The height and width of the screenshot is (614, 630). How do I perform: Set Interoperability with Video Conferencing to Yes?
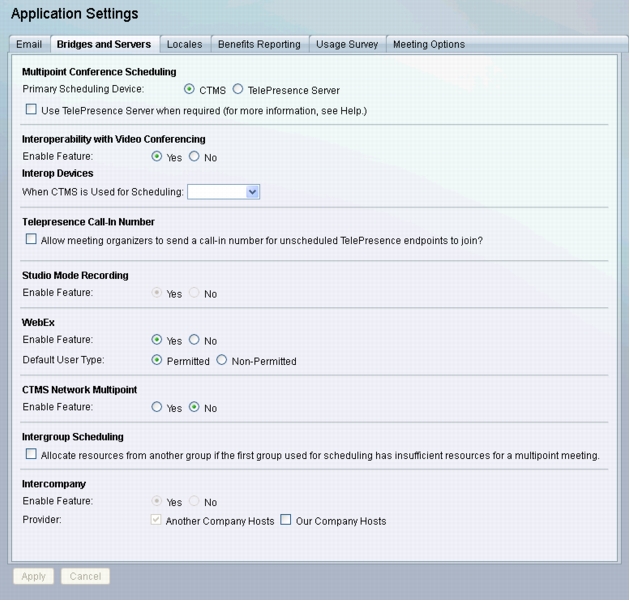tap(157, 156)
